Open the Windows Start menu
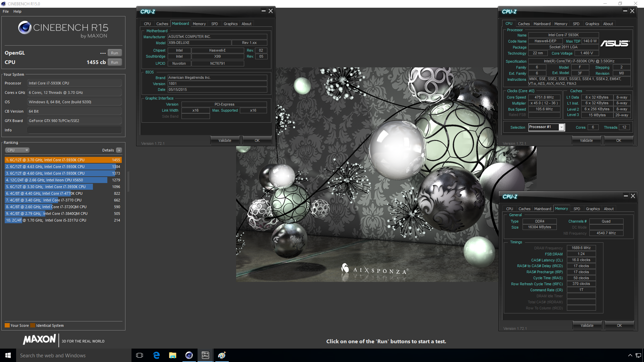The height and width of the screenshot is (362, 644). click(8, 355)
